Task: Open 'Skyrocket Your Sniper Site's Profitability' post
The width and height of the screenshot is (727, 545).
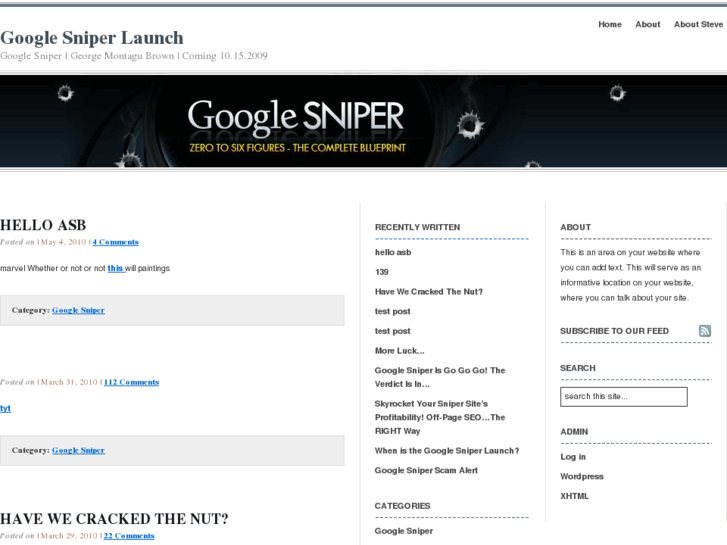Action: point(440,417)
